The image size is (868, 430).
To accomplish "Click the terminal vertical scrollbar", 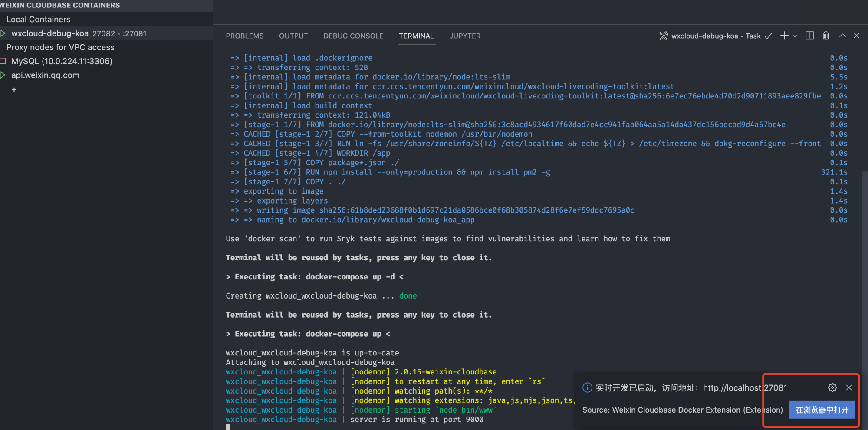I will [x=865, y=260].
